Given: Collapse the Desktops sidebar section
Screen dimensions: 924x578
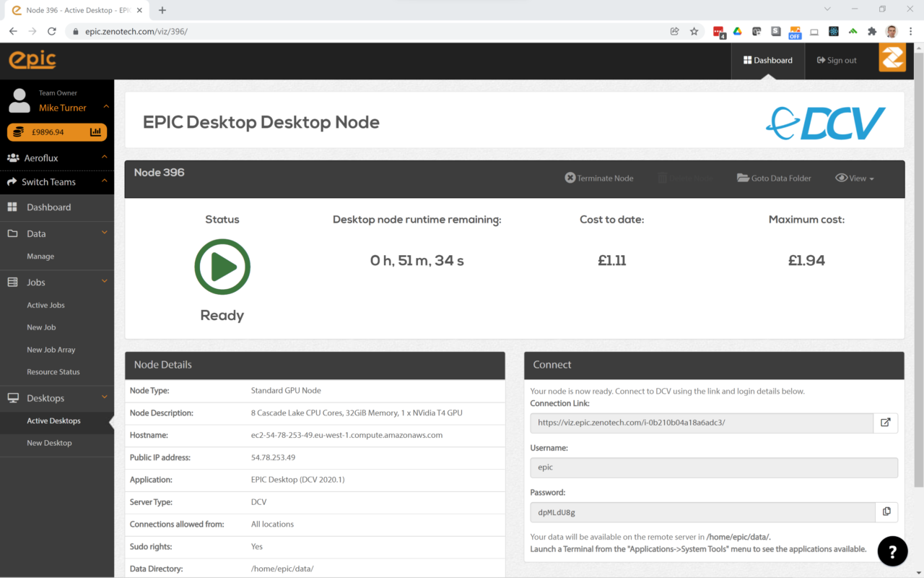Looking at the screenshot, I should tap(105, 397).
